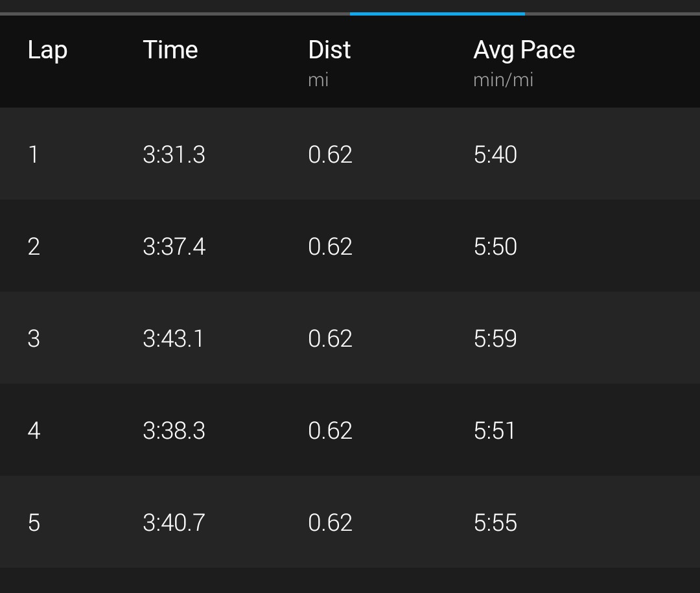Select lap time 3:43.1
The image size is (700, 593).
(173, 338)
